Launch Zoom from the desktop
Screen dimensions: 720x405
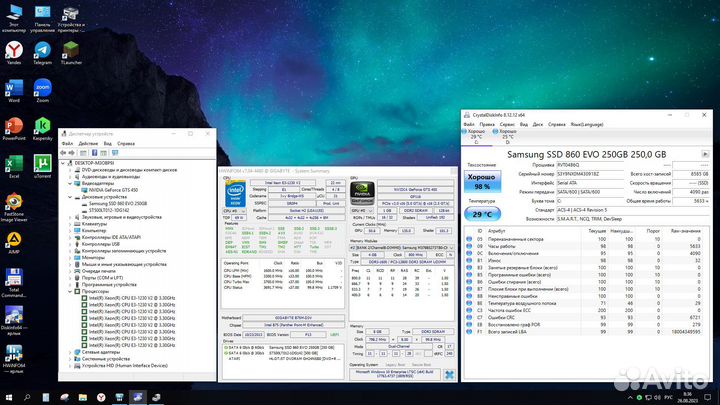pyautogui.click(x=42, y=90)
